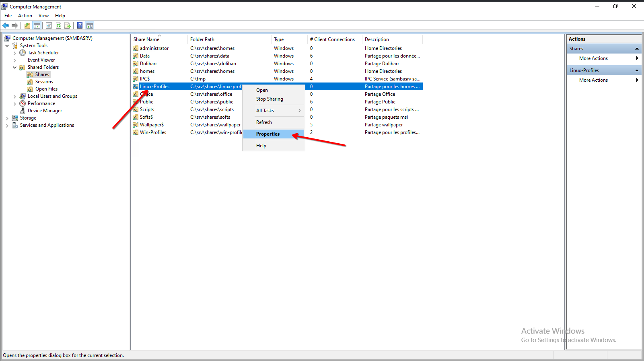Open More Actions under Linux-Profiles

pos(604,80)
